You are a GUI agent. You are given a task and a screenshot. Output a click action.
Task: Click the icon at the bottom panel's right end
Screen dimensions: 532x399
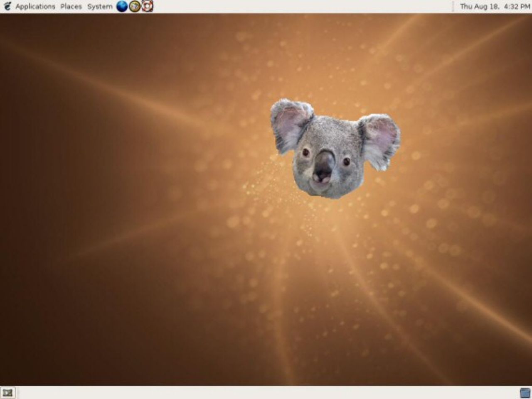[x=525, y=392]
